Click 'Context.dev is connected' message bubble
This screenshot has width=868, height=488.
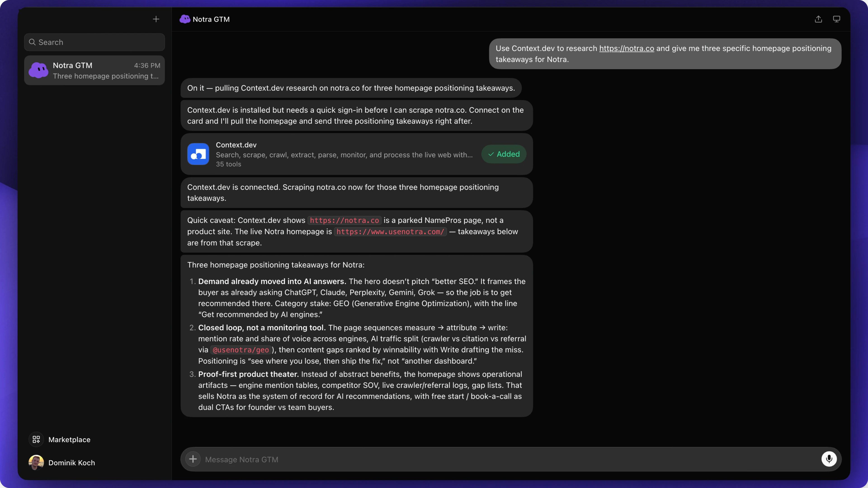click(357, 193)
